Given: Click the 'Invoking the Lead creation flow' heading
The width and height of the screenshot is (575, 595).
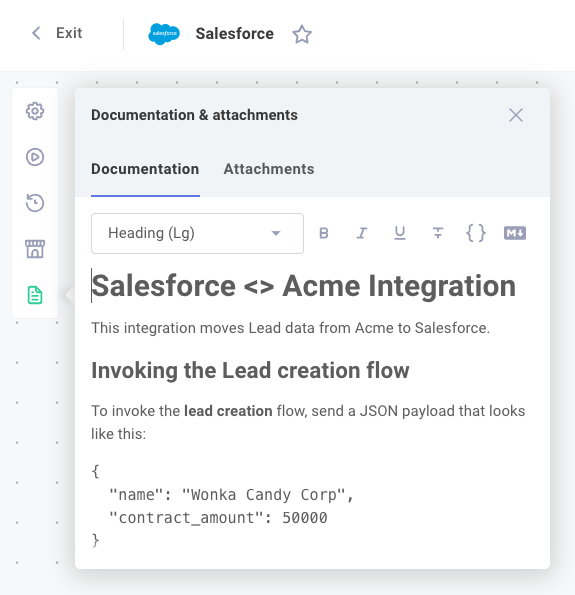Looking at the screenshot, I should tap(250, 370).
